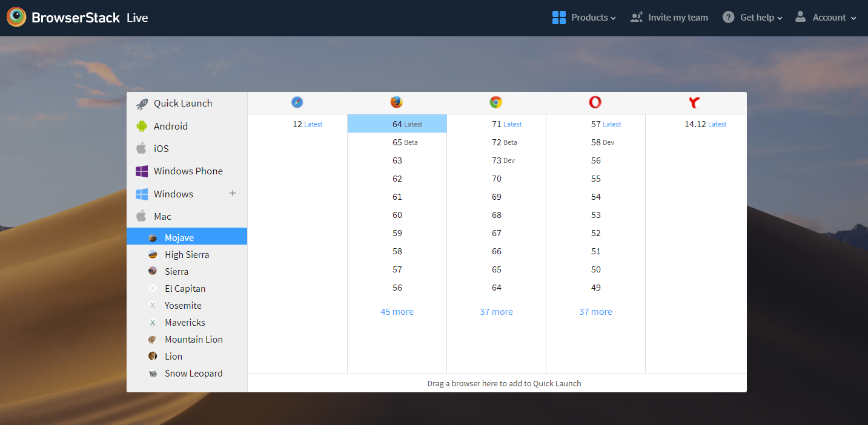Click the BrowserStack logo icon
This screenshot has height=425, width=868.
point(16,17)
